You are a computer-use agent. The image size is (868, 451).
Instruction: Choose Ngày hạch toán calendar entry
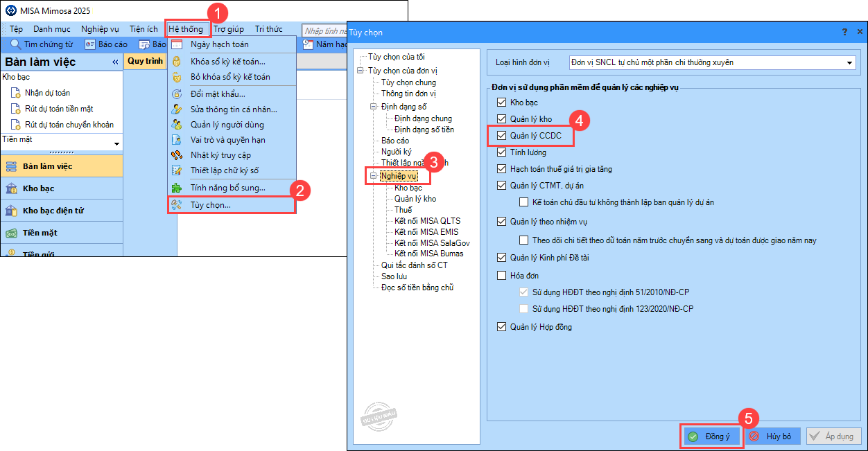(232, 44)
